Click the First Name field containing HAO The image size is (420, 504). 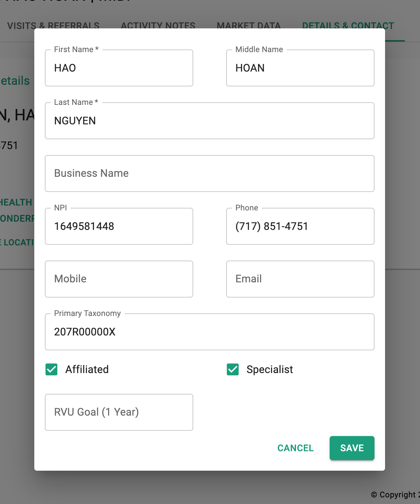[x=119, y=68]
